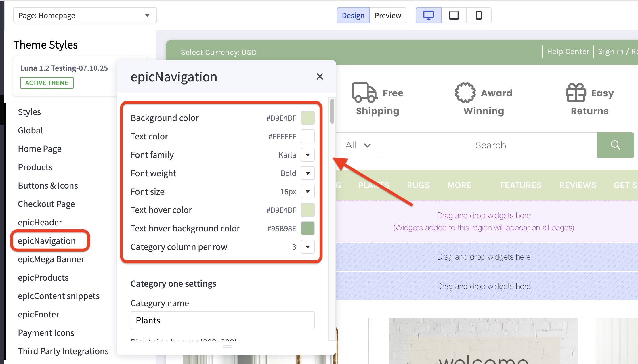638x364 pixels.
Task: Click the Sign in link
Action: (x=611, y=51)
